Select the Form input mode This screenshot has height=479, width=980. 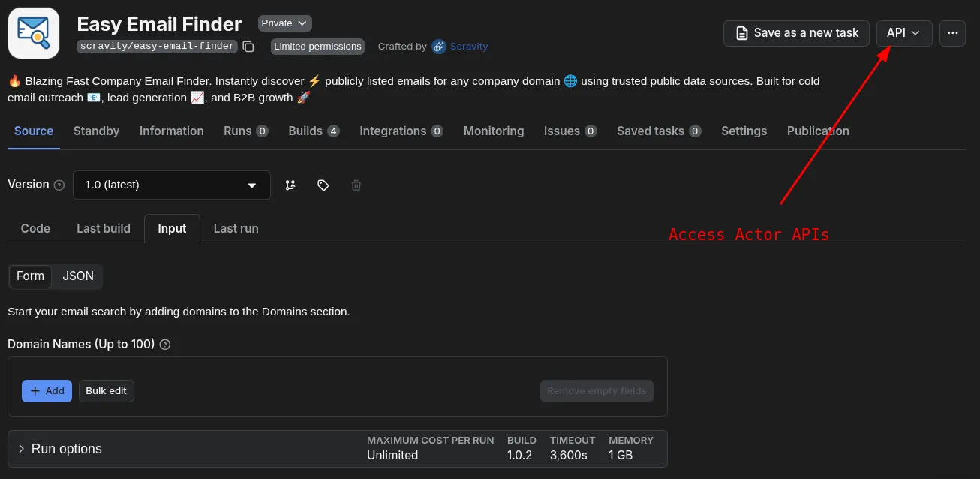(30, 276)
